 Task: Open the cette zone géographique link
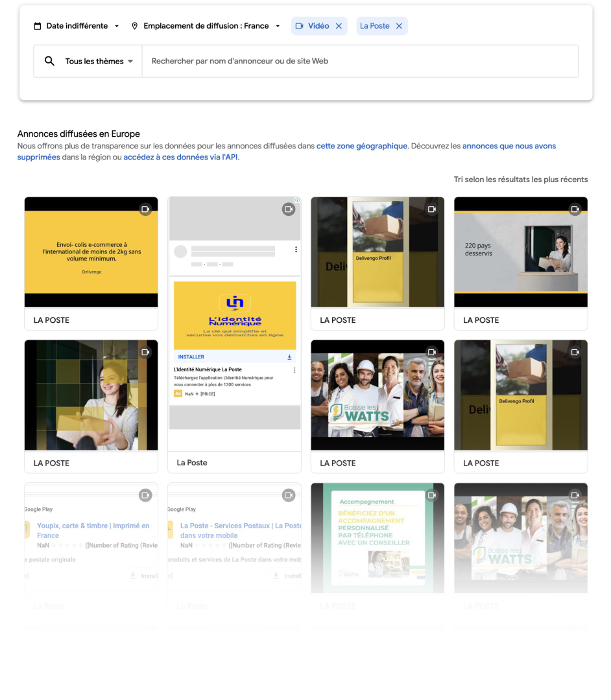pyautogui.click(x=362, y=146)
